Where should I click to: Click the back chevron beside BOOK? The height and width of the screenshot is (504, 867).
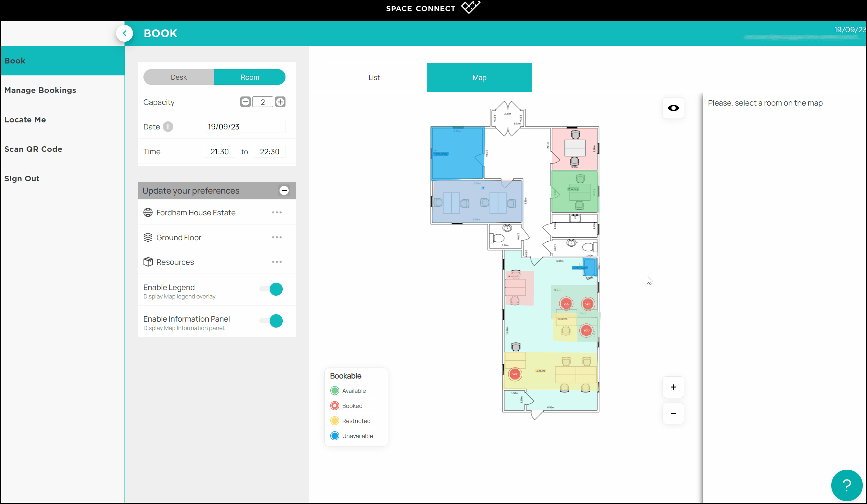[125, 34]
